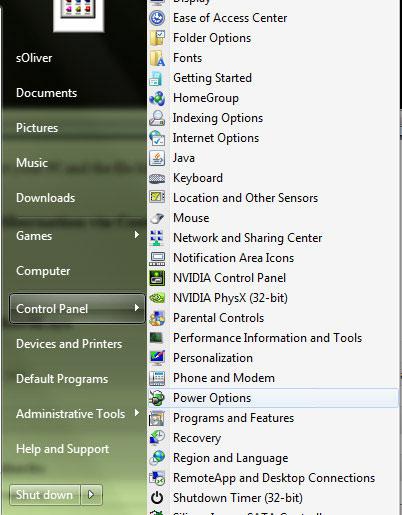Click the Notification Area Icons icon
This screenshot has height=515, width=402.
click(x=157, y=258)
